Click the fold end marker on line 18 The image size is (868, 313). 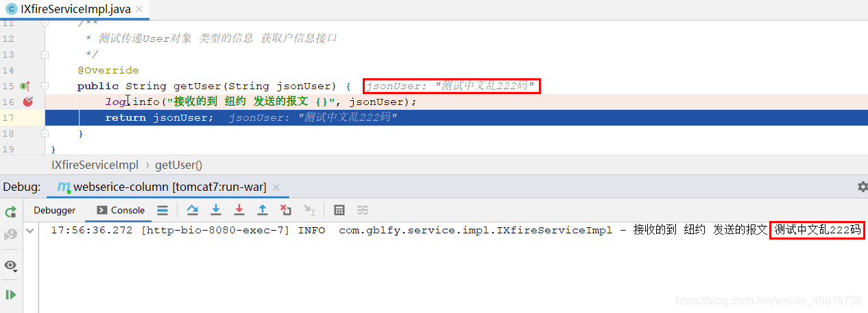[x=45, y=133]
